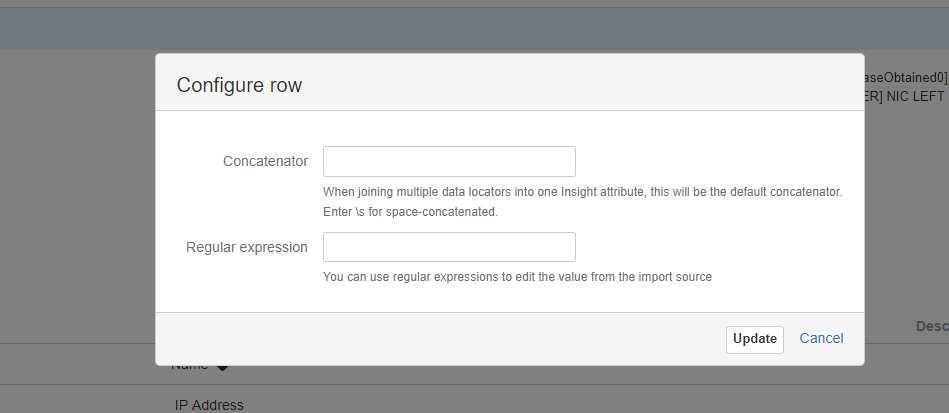The width and height of the screenshot is (949, 413).
Task: Click the label icon beside Name row
Action: (222, 367)
